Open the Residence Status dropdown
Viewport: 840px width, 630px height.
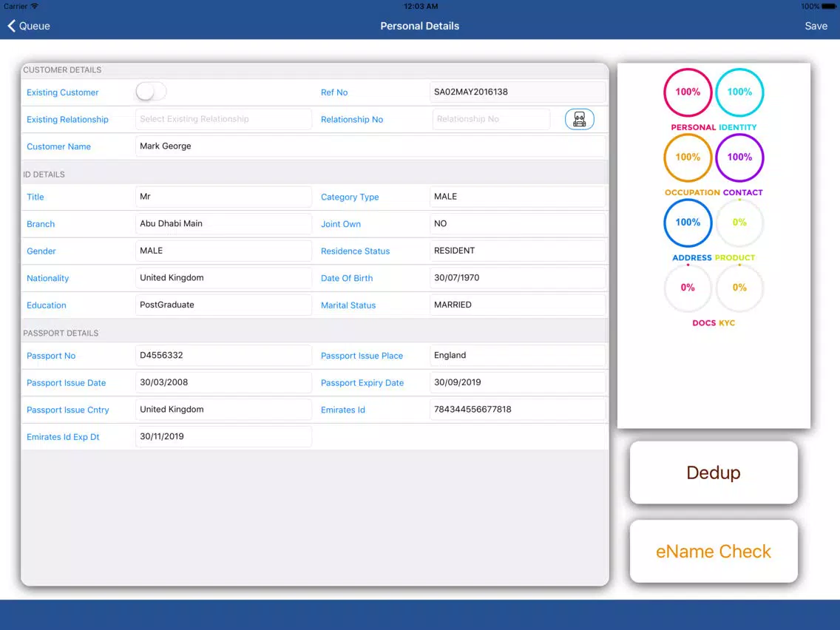tap(518, 251)
